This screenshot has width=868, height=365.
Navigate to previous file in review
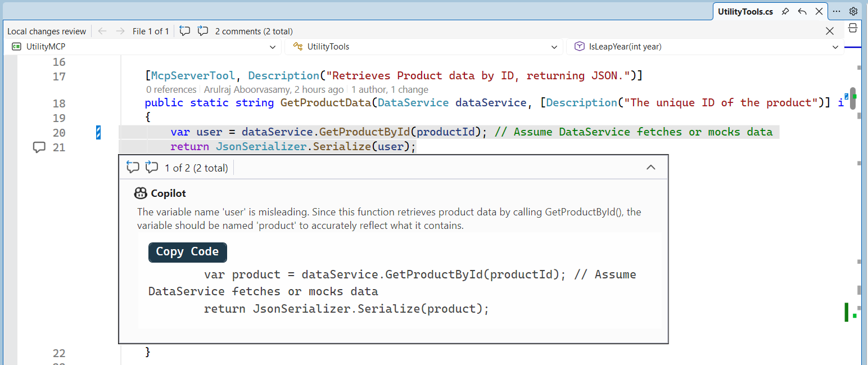coord(102,31)
